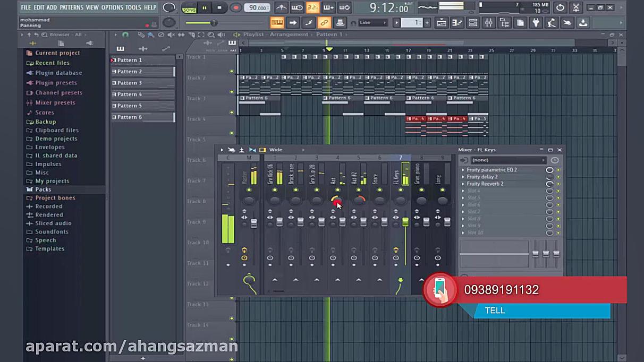Open the VIEW menu

tap(92, 7)
